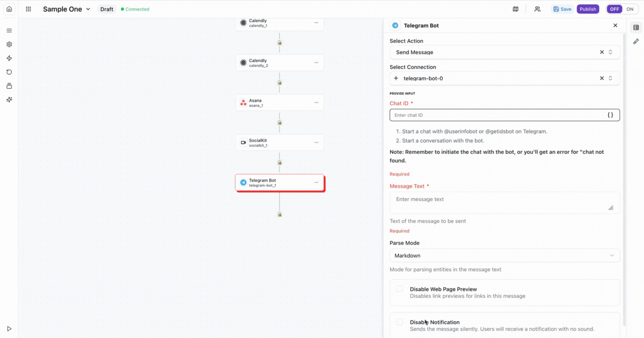Open the Asana node options menu
This screenshot has height=338, width=644.
tap(316, 102)
